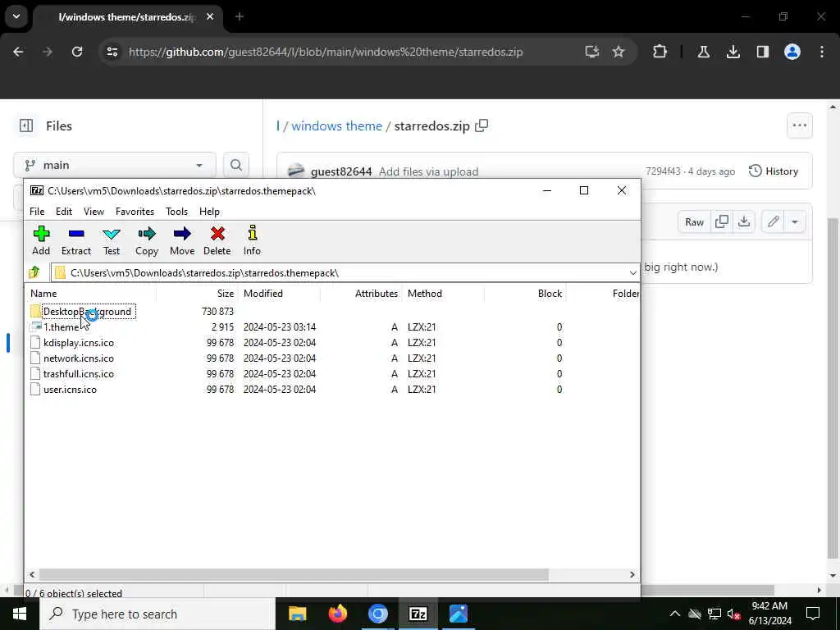Open the browser extensions puzzle icon
This screenshot has width=840, height=630.
660,52
